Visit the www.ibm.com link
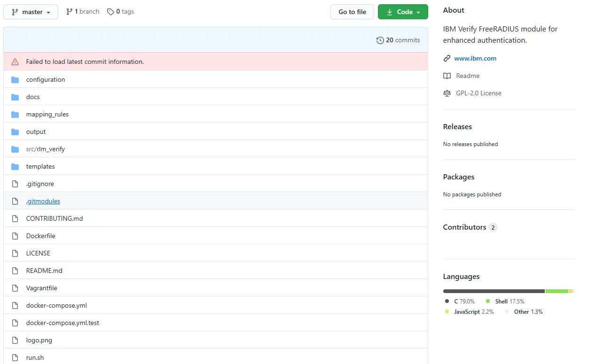Screen dimensions: 596x364 coord(475,58)
